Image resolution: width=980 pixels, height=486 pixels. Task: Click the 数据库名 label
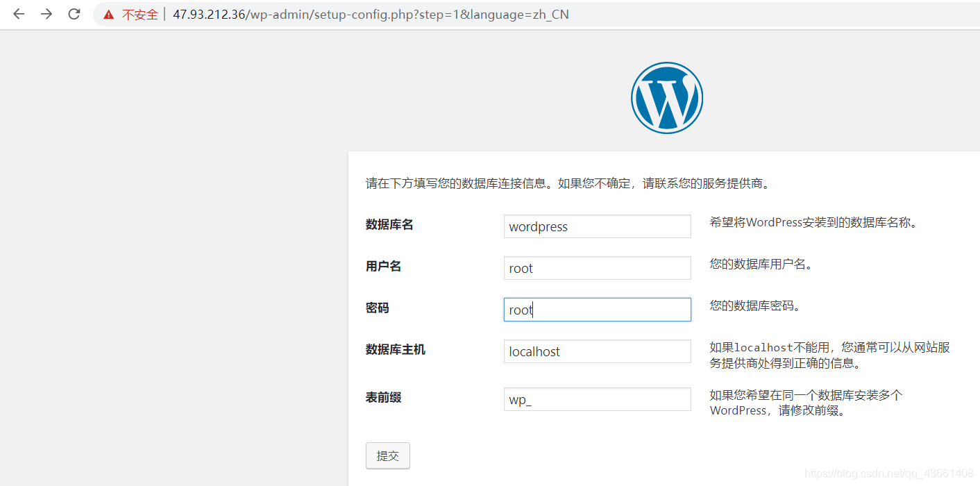coord(389,225)
